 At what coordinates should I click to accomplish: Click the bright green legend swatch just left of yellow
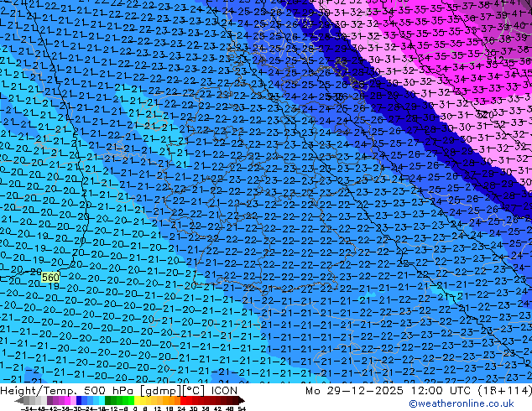[x=131, y=400]
